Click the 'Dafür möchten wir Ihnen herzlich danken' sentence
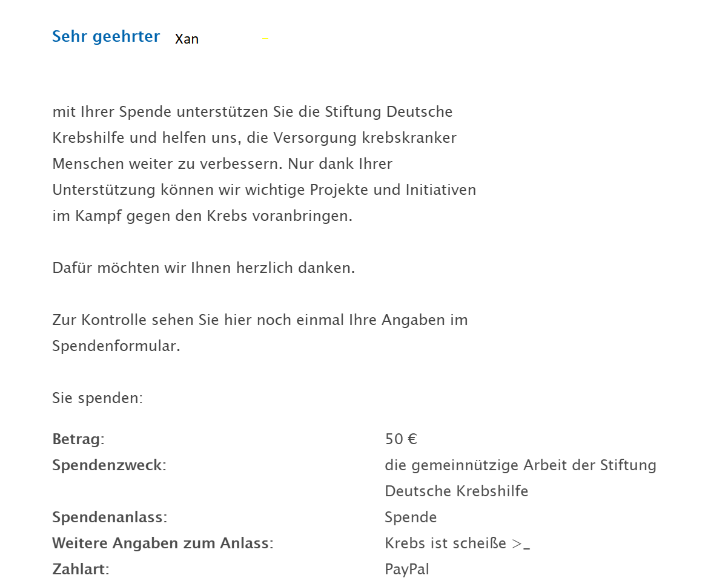Image resolution: width=728 pixels, height=584 pixels. point(204,267)
